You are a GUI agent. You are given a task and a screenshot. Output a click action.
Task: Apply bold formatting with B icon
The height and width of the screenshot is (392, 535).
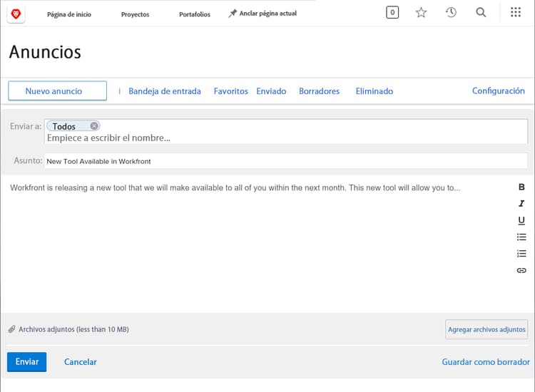click(x=521, y=187)
